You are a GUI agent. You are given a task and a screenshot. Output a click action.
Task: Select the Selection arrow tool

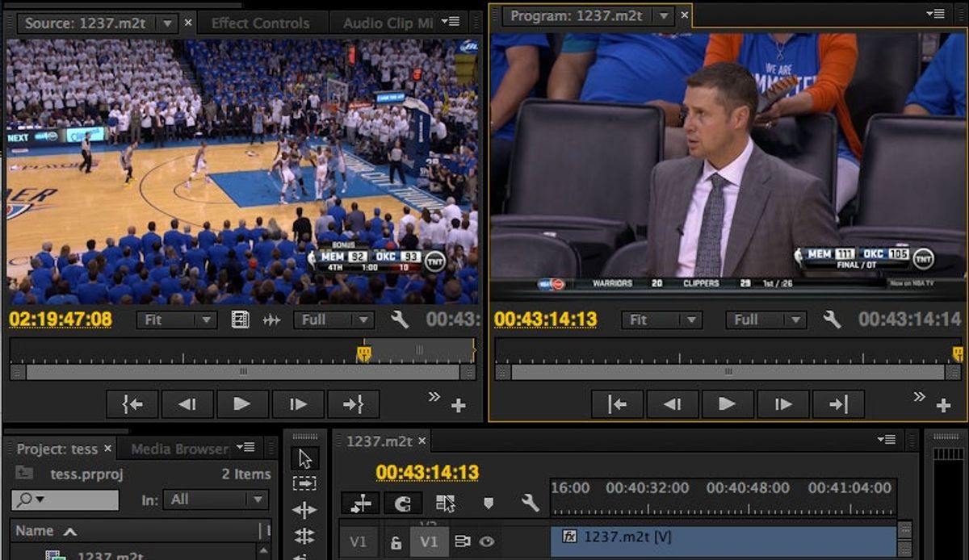coord(304,458)
